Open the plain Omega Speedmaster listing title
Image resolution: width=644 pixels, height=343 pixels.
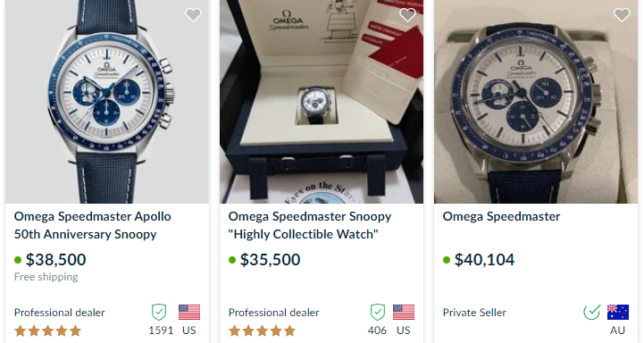coord(501,216)
